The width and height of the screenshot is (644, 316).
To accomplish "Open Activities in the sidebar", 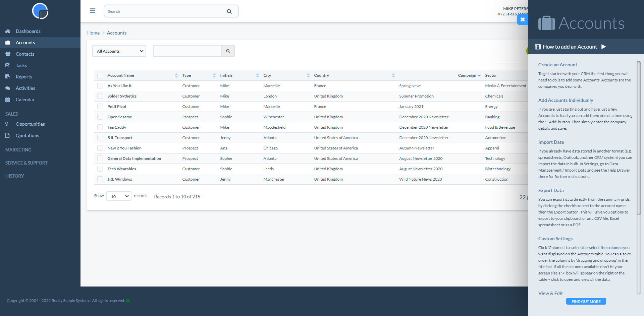I will [25, 88].
